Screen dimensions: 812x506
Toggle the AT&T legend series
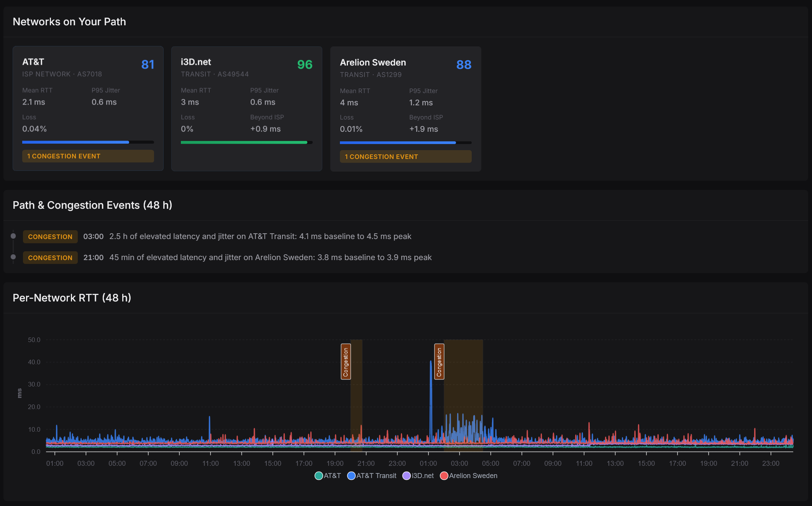328,476
